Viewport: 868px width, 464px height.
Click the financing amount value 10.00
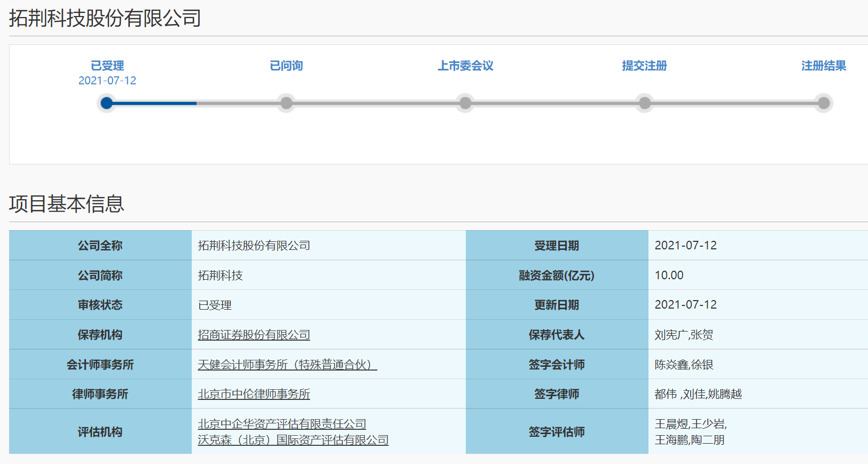point(669,276)
